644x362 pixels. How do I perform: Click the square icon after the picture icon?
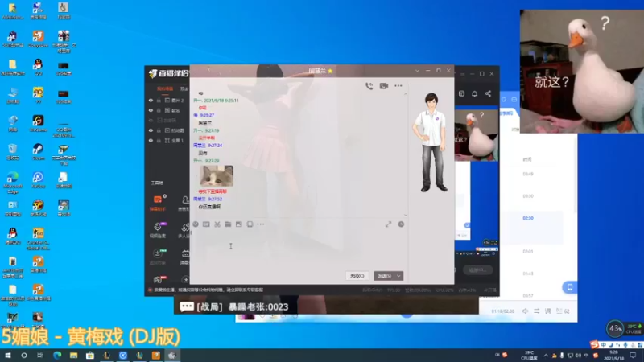pos(250,224)
